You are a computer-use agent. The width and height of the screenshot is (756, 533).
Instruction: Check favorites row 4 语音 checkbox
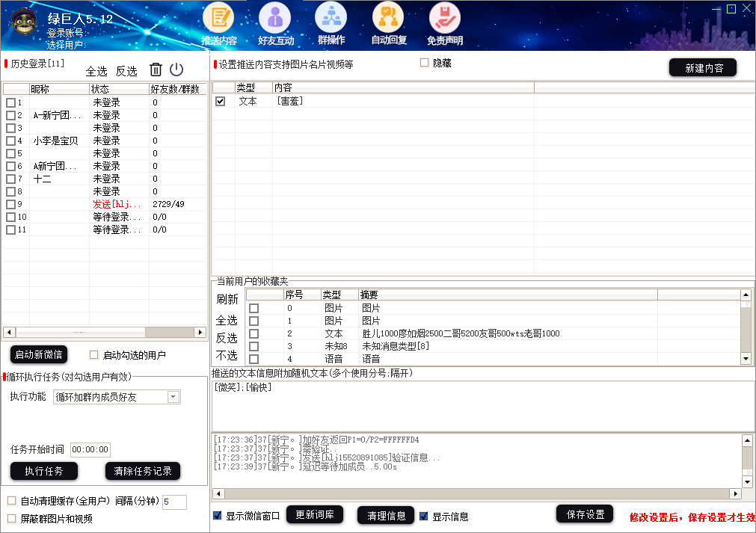click(253, 359)
